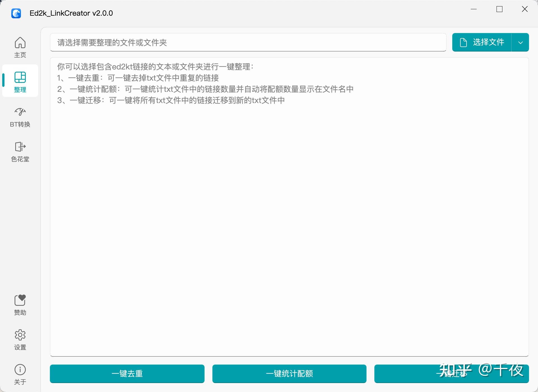Screen dimensions: 538x392
Task: Click the line starting 1、一键去重
Action: pos(138,78)
